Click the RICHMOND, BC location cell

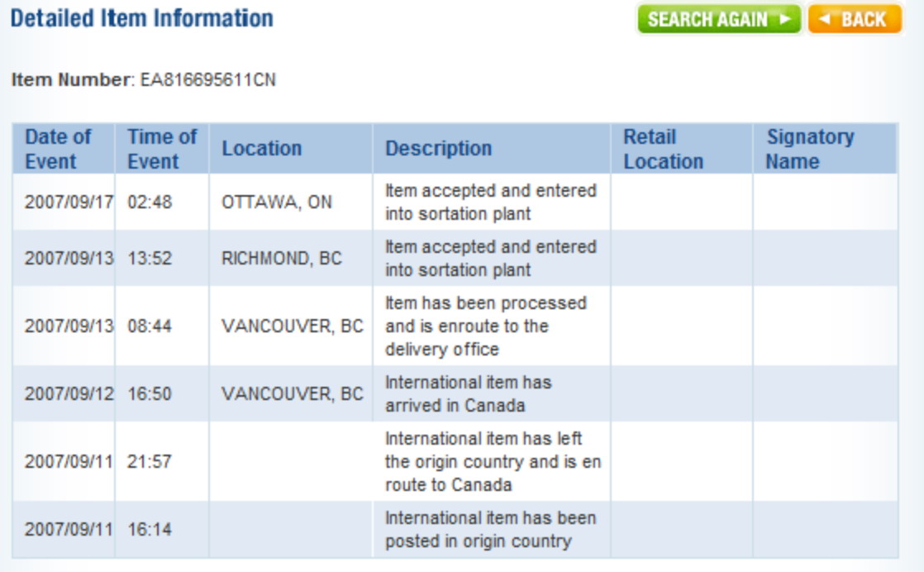281,258
